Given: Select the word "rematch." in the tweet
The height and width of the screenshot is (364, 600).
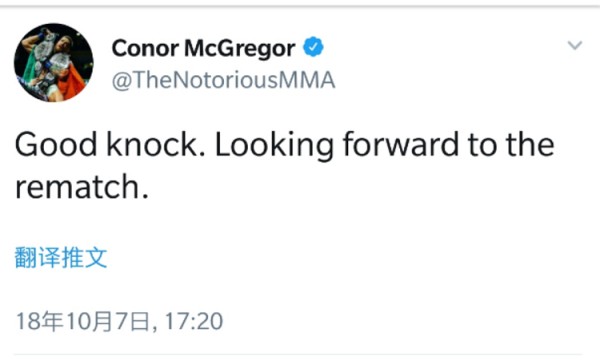Looking at the screenshot, I should click(x=82, y=187).
